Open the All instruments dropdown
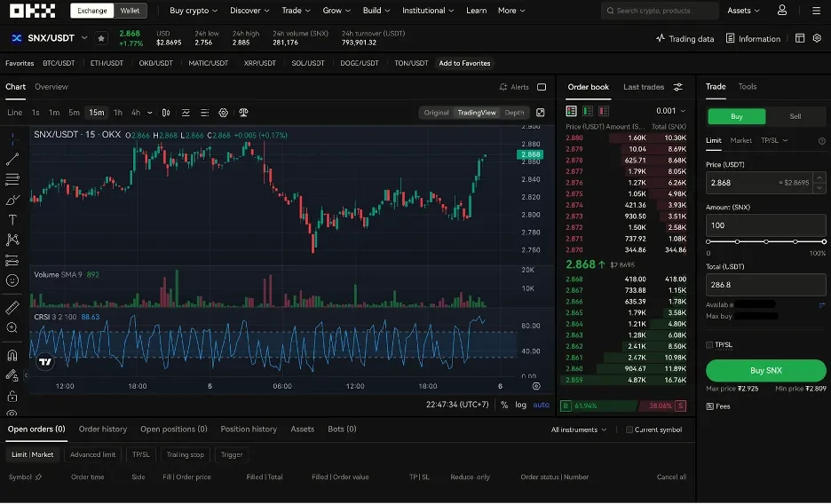The height and width of the screenshot is (504, 831). [x=579, y=429]
